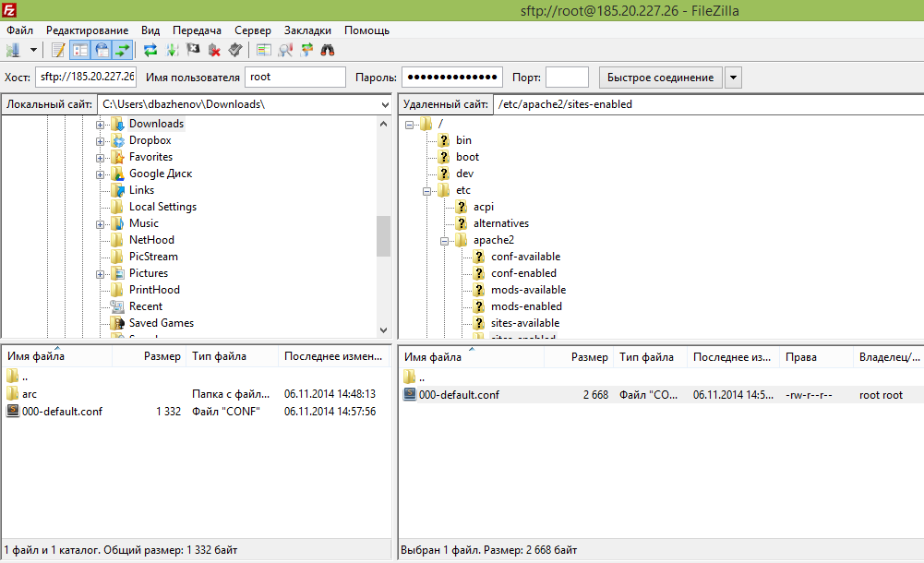Toggle the message log display
The height and width of the screenshot is (563, 924).
[58, 50]
